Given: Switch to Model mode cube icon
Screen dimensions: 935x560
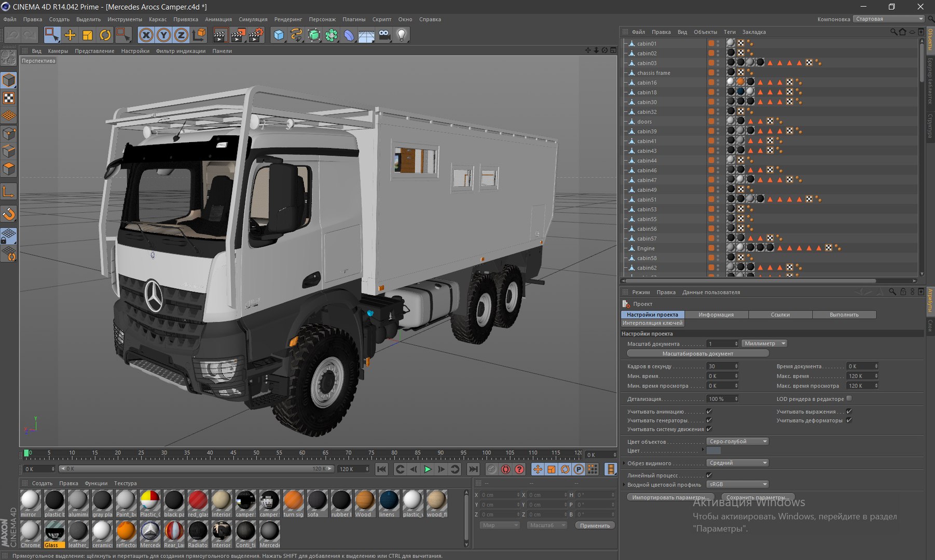Looking at the screenshot, I should [9, 80].
